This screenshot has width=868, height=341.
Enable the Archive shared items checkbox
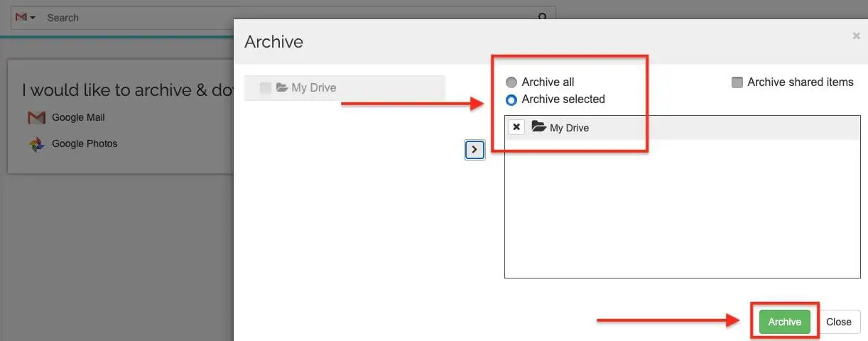[x=737, y=82]
